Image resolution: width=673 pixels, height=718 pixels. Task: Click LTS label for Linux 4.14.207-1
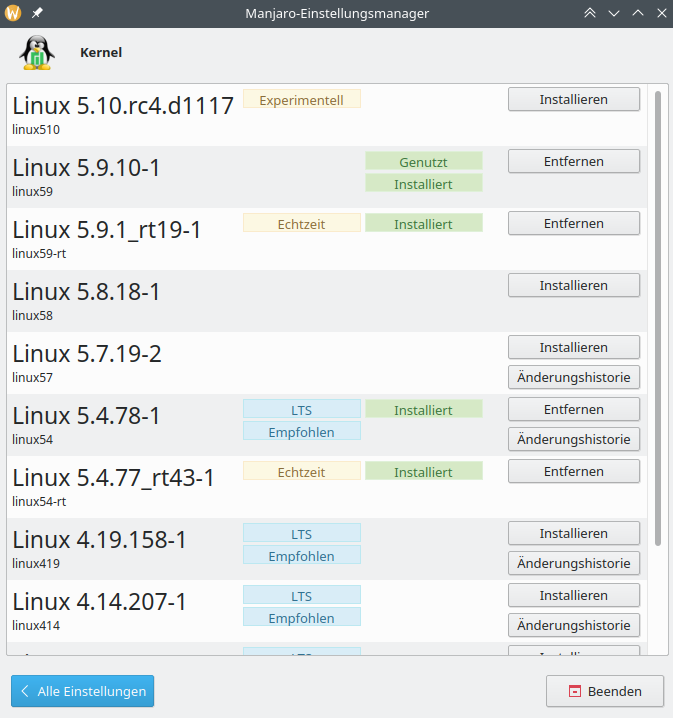coord(302,595)
